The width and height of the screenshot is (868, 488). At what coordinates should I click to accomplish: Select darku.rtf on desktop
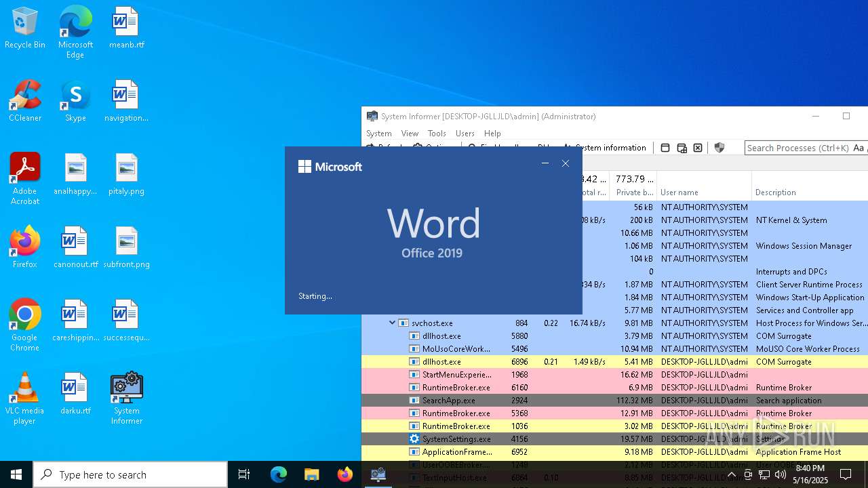75,394
